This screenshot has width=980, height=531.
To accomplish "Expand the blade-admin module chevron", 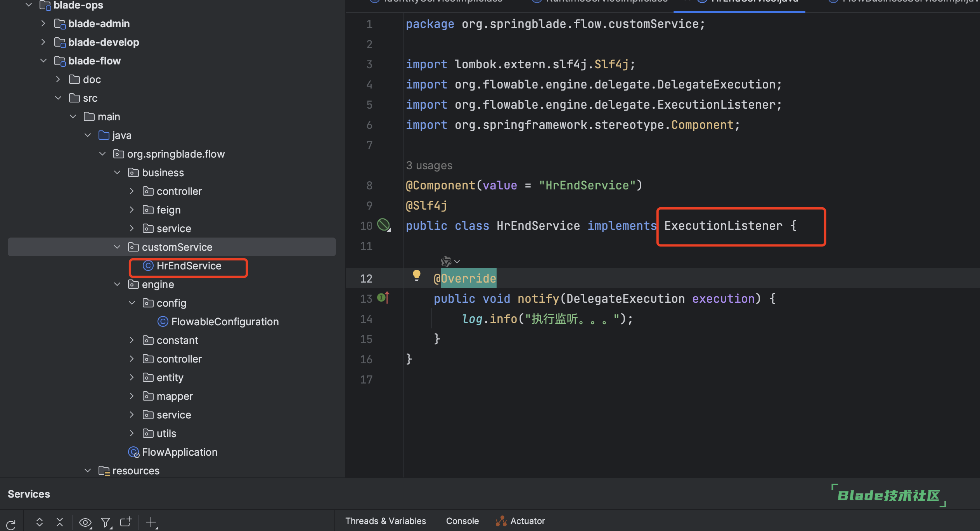I will 43,24.
